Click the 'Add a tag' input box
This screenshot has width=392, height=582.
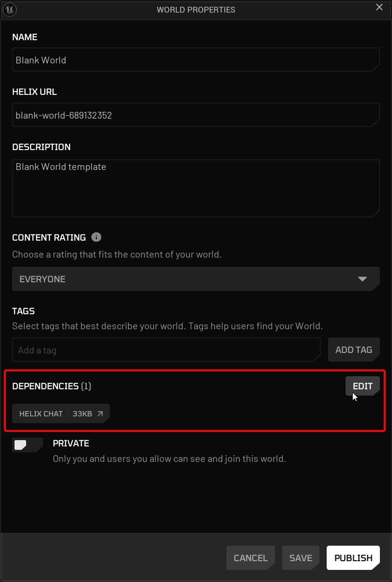point(166,350)
